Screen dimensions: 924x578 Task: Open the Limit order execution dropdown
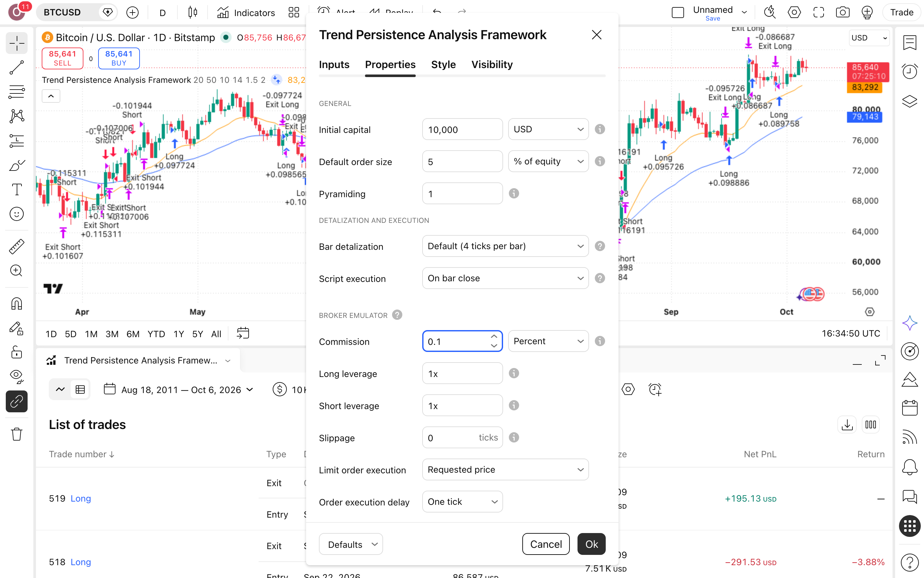pyautogui.click(x=505, y=469)
